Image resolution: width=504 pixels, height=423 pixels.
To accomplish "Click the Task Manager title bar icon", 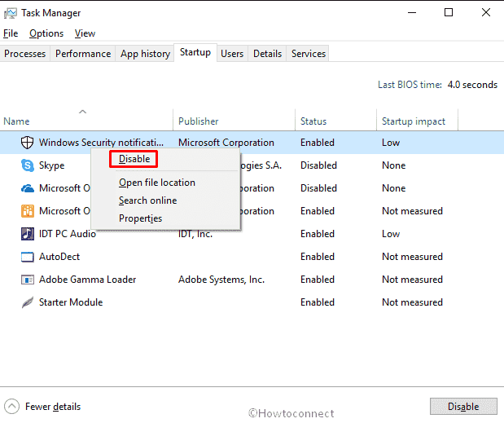I will point(11,13).
